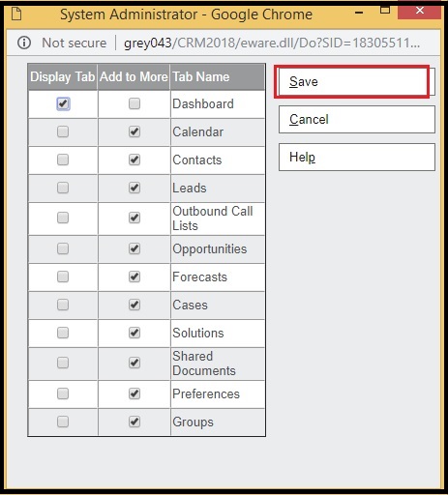Untick Add to More for Preferences
The width and height of the screenshot is (448, 495).
tap(134, 393)
